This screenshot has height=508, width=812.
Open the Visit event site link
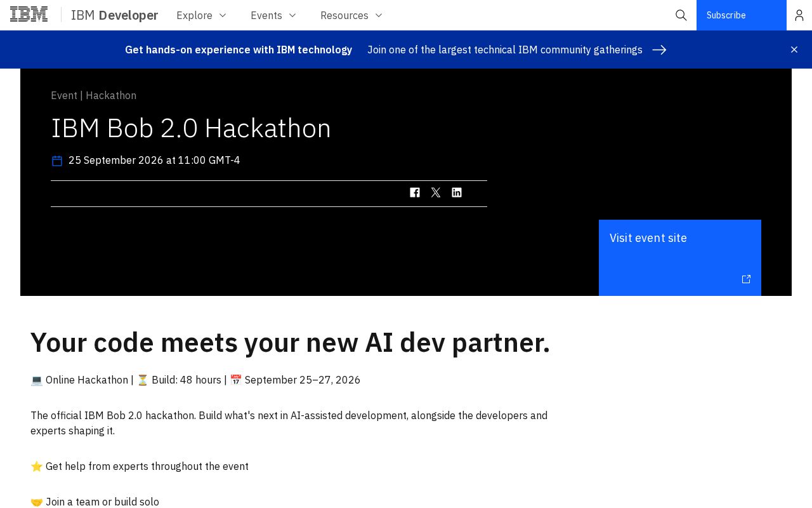coord(680,258)
